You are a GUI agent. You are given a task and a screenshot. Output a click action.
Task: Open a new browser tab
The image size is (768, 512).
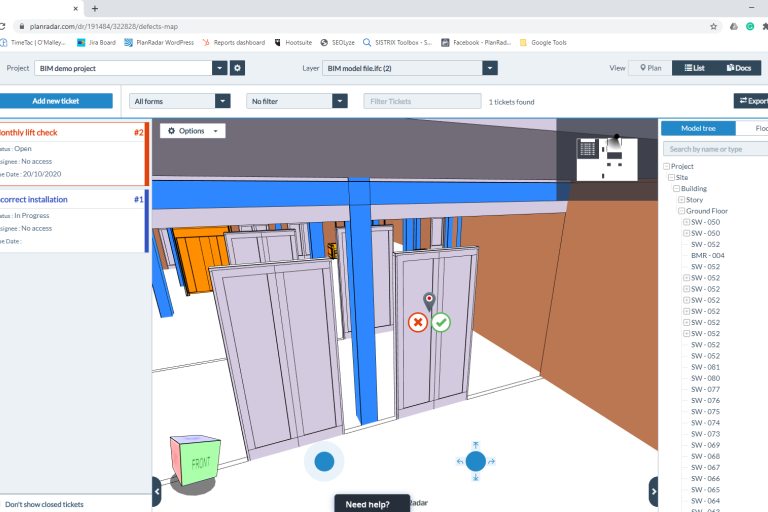pyautogui.click(x=95, y=8)
